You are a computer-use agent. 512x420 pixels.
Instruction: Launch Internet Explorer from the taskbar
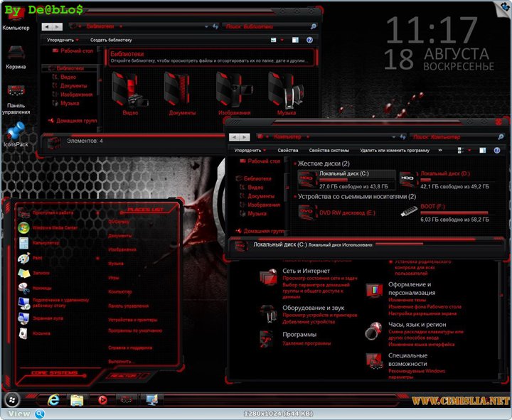[53, 399]
